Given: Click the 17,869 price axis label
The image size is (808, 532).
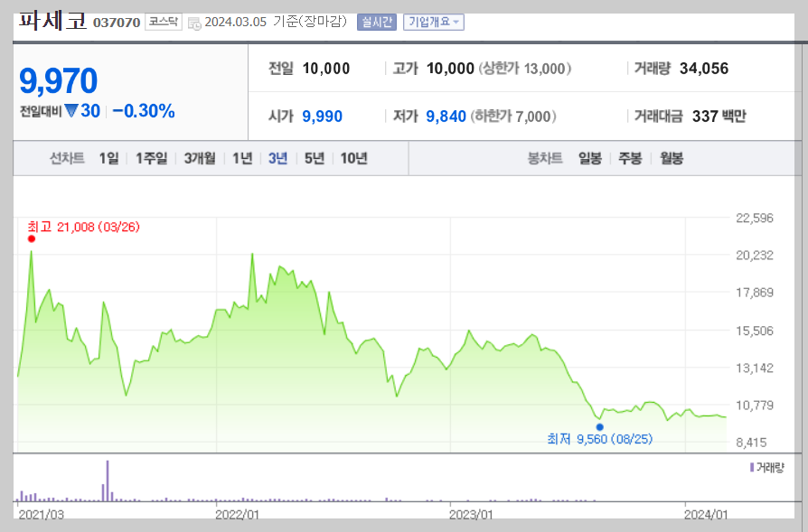Looking at the screenshot, I should point(755,293).
